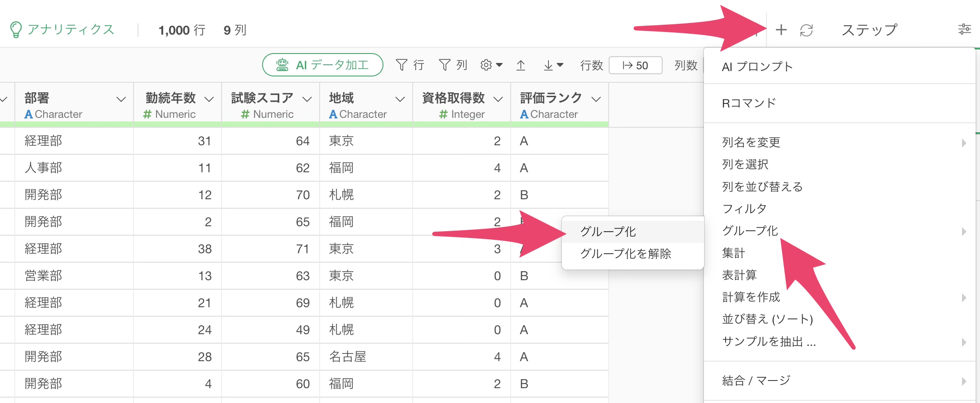Choose グループ化を解除 from submenu
Screen dimensions: 980x403
tap(625, 254)
